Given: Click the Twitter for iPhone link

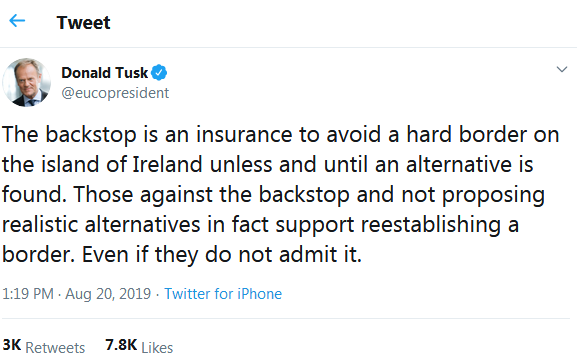Looking at the screenshot, I should click(x=223, y=294).
